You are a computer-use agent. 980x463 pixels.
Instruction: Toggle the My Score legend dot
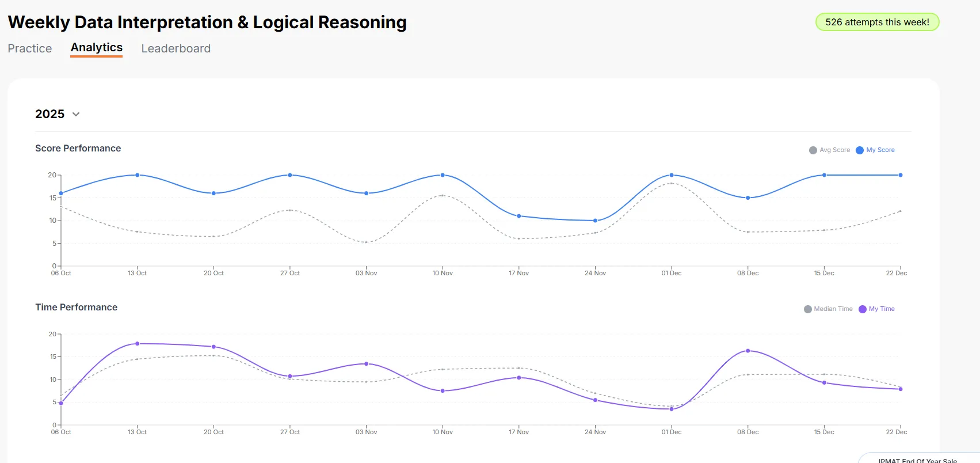point(860,150)
